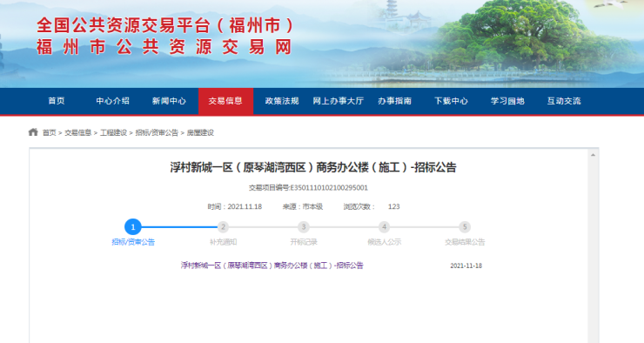Open 政策法规 in the navigation bar

point(282,101)
